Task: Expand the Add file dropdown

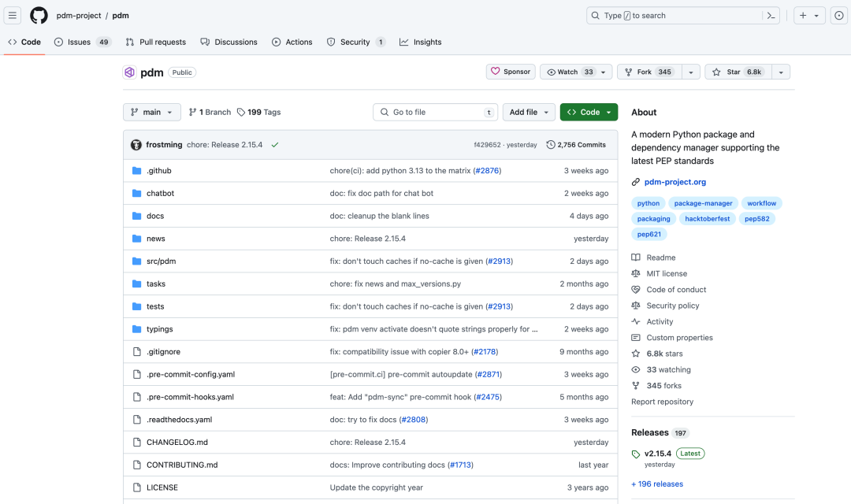Action: tap(530, 113)
